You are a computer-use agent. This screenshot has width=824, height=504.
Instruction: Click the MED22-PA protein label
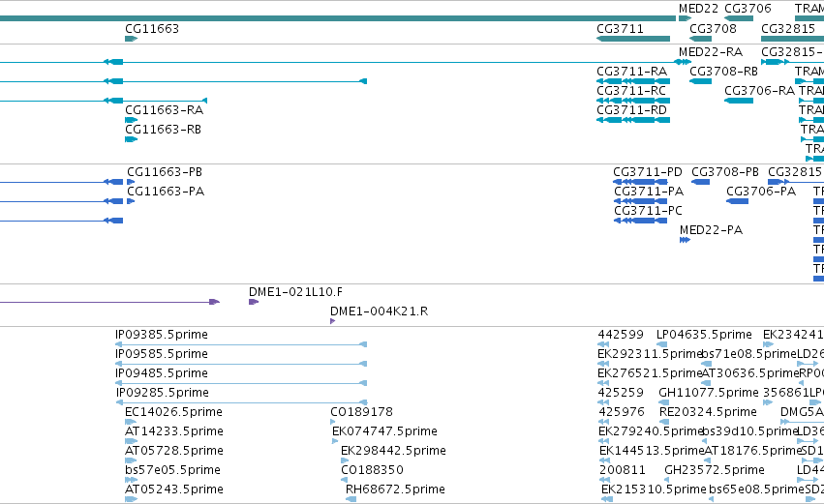(x=711, y=230)
